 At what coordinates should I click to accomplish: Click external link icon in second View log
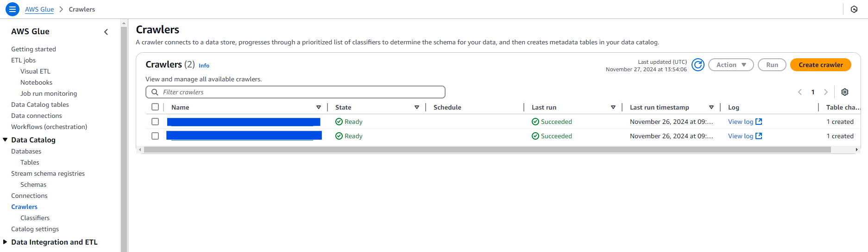(x=759, y=136)
